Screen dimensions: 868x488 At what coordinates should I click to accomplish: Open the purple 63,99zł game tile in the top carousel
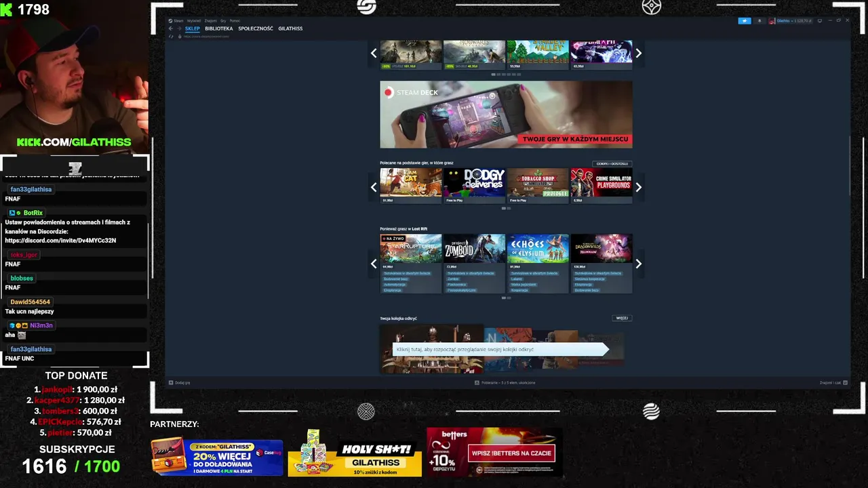601,55
